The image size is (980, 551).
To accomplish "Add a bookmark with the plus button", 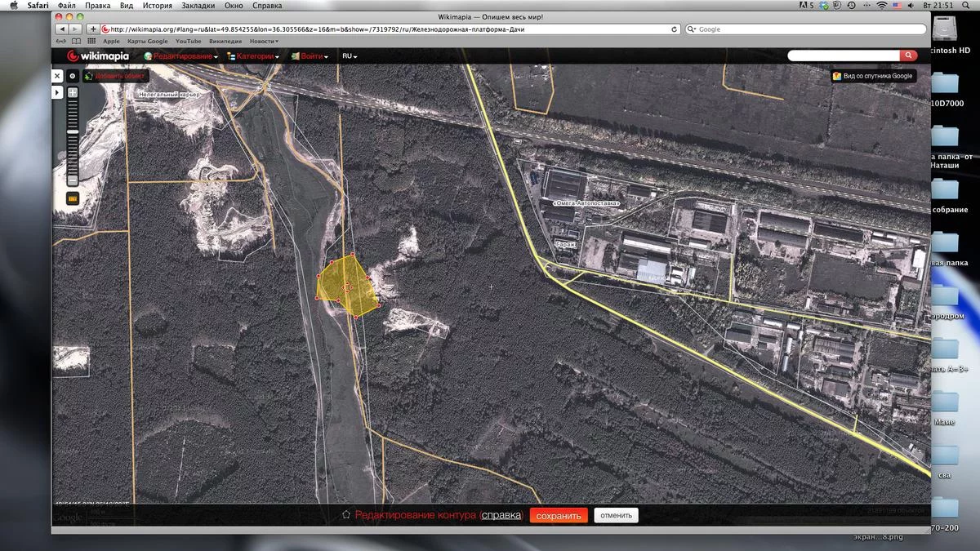I will (93, 29).
